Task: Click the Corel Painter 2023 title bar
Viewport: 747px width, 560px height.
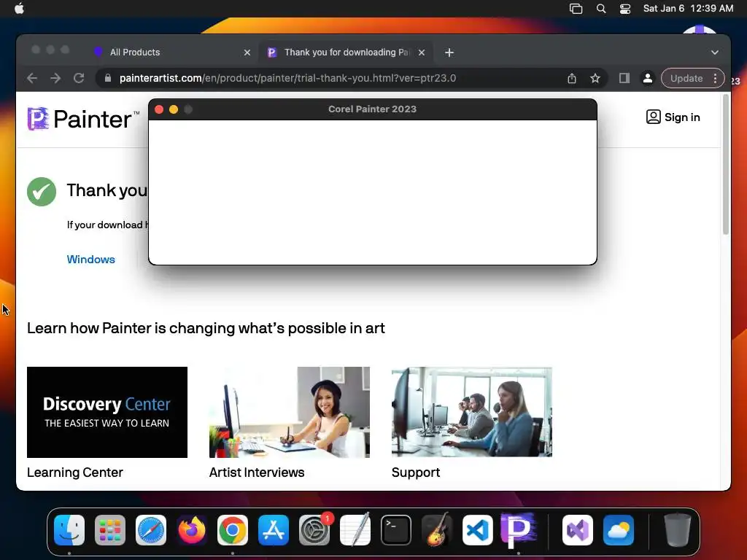Action: pos(372,109)
